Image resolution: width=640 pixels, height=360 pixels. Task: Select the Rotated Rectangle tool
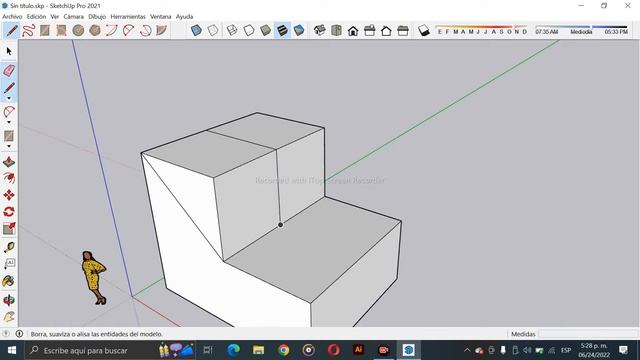pos(61,31)
